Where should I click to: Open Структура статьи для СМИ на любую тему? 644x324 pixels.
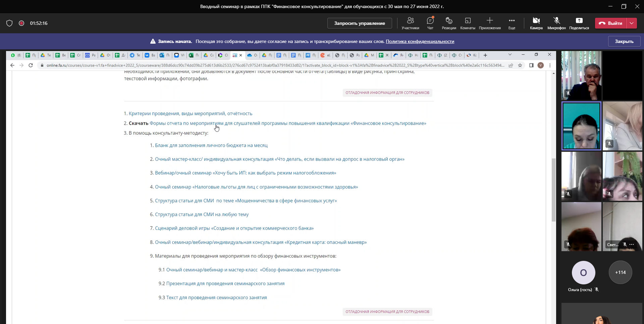point(202,215)
